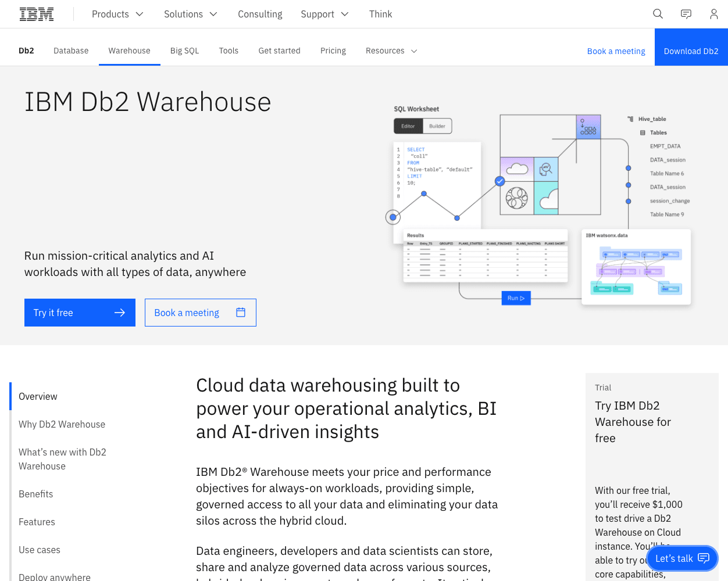Open the search magnifier icon

[658, 14]
